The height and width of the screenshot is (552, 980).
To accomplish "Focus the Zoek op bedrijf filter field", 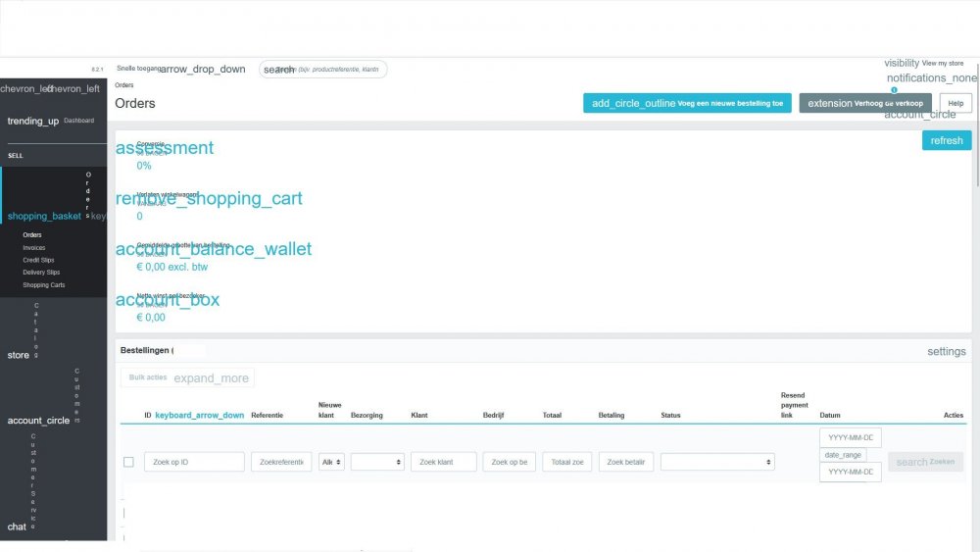I will tap(510, 462).
